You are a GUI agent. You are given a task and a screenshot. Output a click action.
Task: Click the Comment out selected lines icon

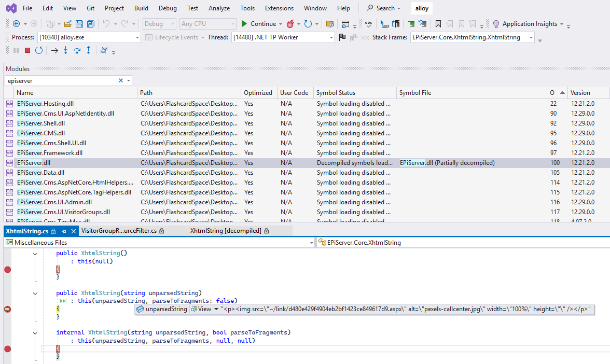[411, 24]
